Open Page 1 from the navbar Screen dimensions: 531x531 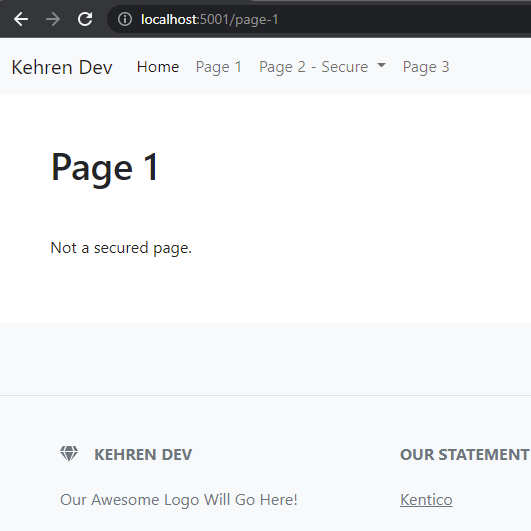[219, 67]
